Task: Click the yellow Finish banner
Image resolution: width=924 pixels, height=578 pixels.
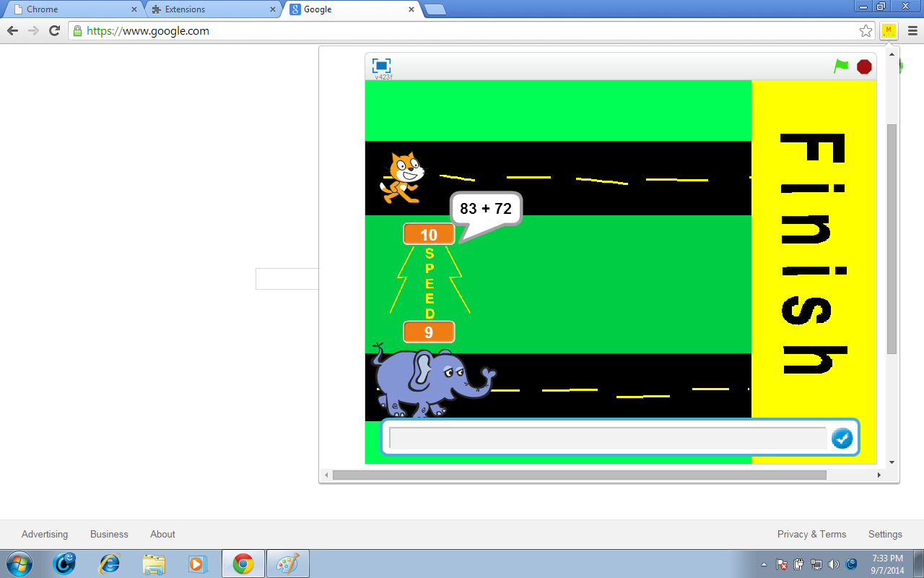Action: (814, 272)
